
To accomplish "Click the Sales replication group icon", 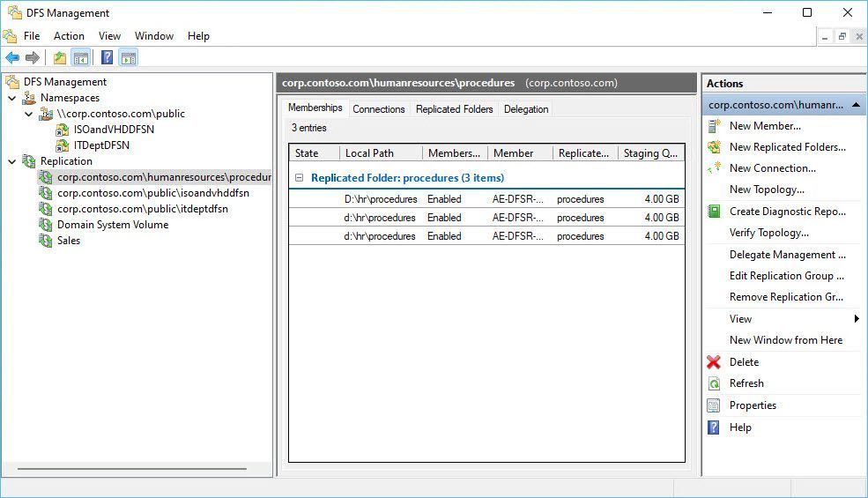I will tap(46, 241).
